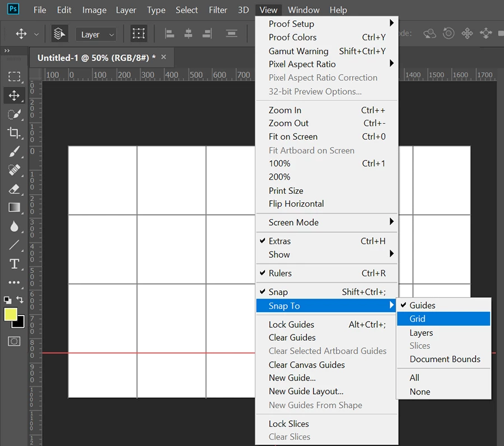The width and height of the screenshot is (504, 446).
Task: Reset default foreground and background colors
Action: tap(7, 300)
